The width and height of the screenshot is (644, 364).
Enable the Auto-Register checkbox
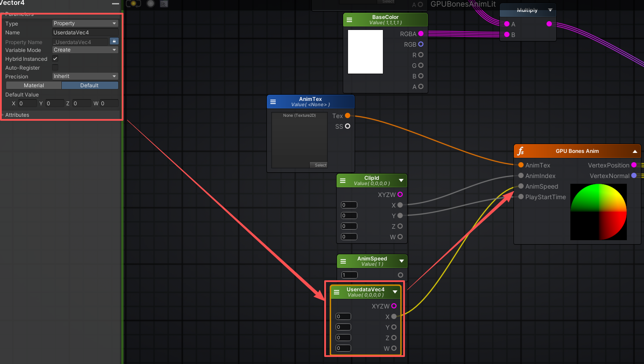tap(55, 67)
